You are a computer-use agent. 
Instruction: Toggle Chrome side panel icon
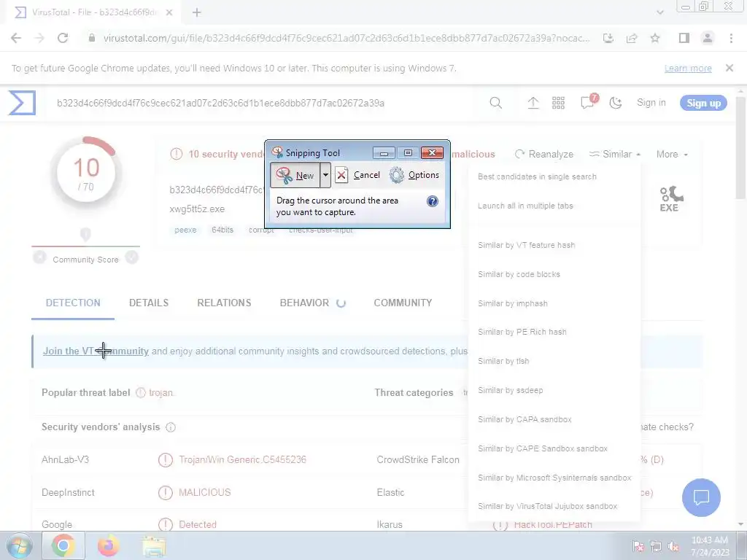(x=684, y=38)
